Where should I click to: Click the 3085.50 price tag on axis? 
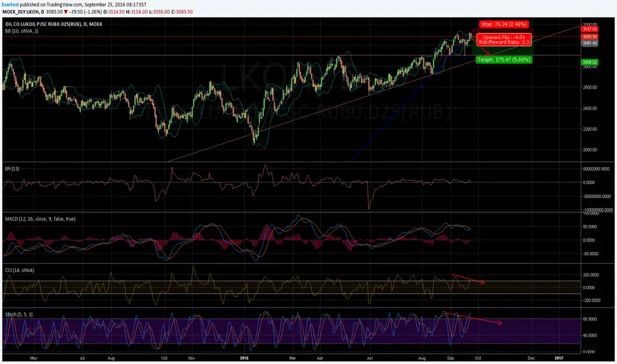[x=589, y=37]
